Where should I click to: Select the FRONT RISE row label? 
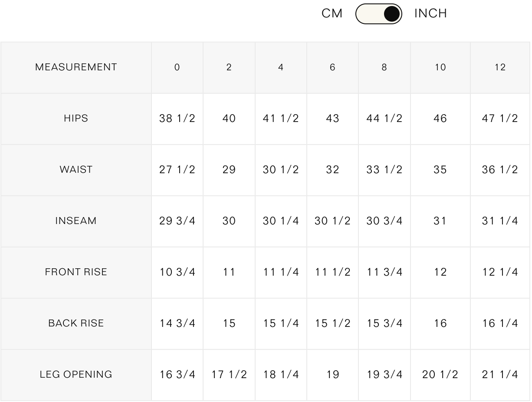point(76,272)
